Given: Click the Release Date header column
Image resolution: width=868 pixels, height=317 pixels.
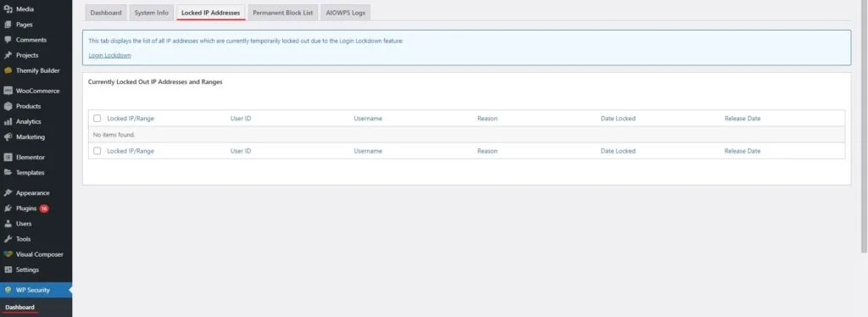Looking at the screenshot, I should (743, 119).
